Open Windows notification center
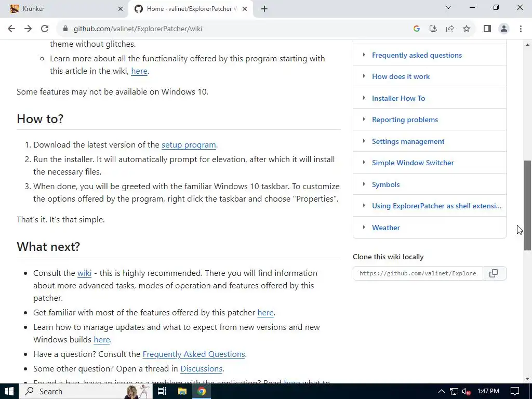532x399 pixels. pyautogui.click(x=515, y=392)
